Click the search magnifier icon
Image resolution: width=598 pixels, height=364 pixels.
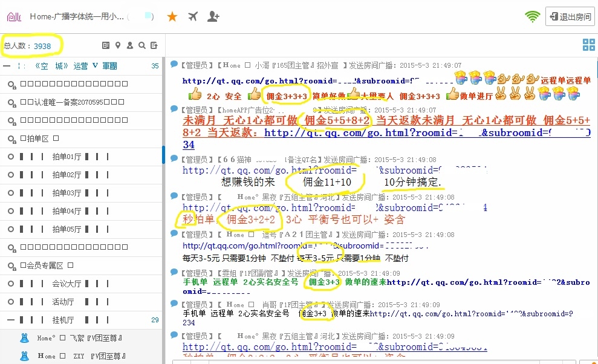(x=141, y=45)
